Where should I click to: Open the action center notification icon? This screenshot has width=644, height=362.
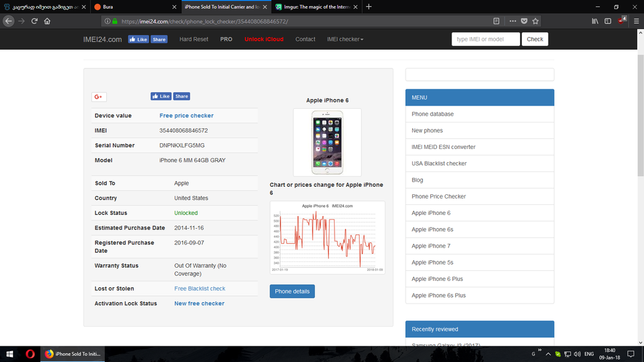point(631,354)
